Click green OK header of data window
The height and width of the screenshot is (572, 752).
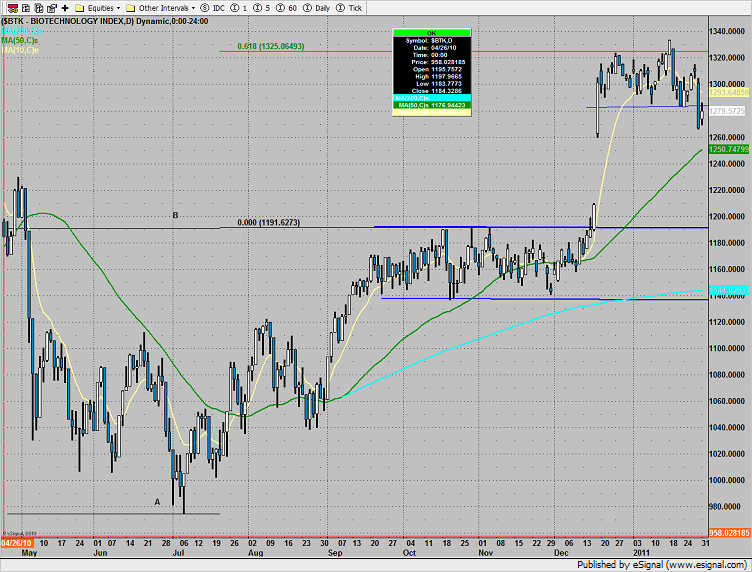tap(430, 31)
